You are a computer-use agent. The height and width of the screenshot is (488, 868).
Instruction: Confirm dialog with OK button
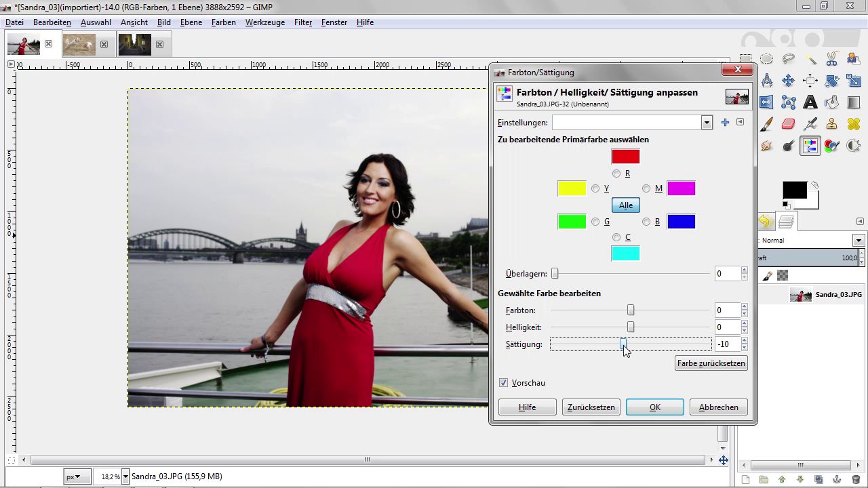tap(654, 407)
